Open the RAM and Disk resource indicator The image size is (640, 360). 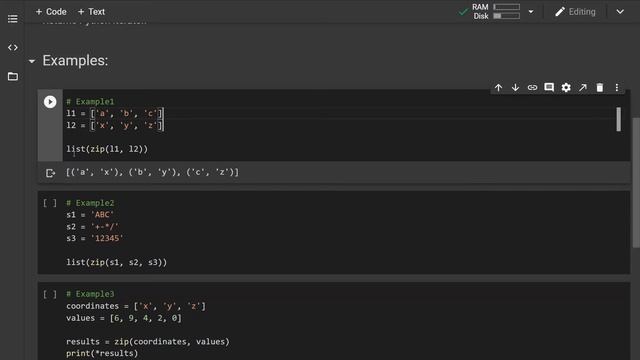(x=496, y=12)
